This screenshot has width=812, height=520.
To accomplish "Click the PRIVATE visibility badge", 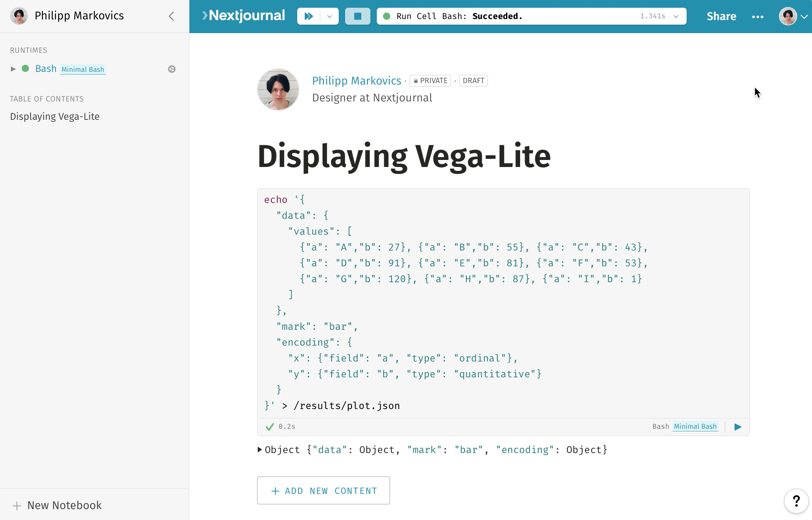I will 430,81.
